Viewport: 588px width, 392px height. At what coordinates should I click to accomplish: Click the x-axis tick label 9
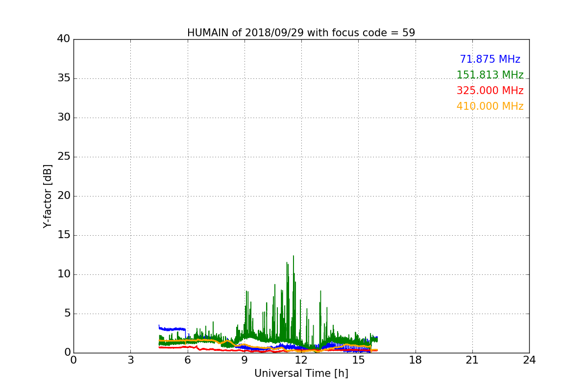(x=244, y=360)
